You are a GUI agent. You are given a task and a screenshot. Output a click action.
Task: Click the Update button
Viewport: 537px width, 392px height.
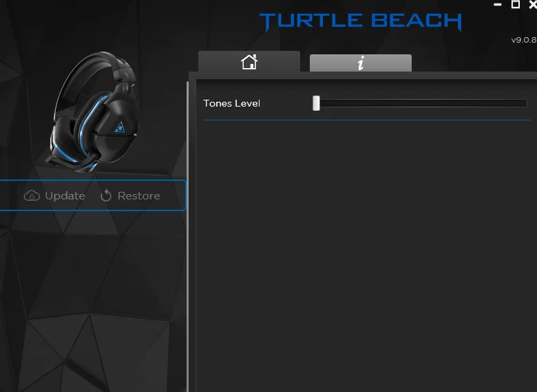point(54,196)
